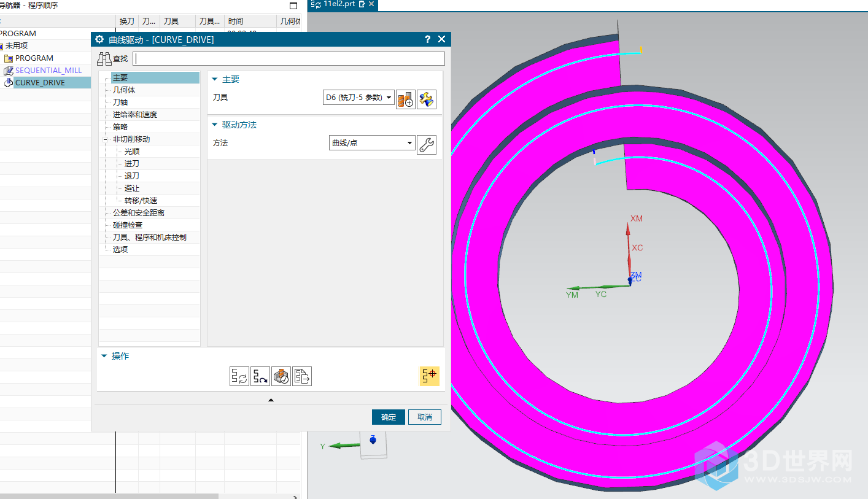Select 退刀 in the dialog tree
The width and height of the screenshot is (868, 499).
(132, 176)
